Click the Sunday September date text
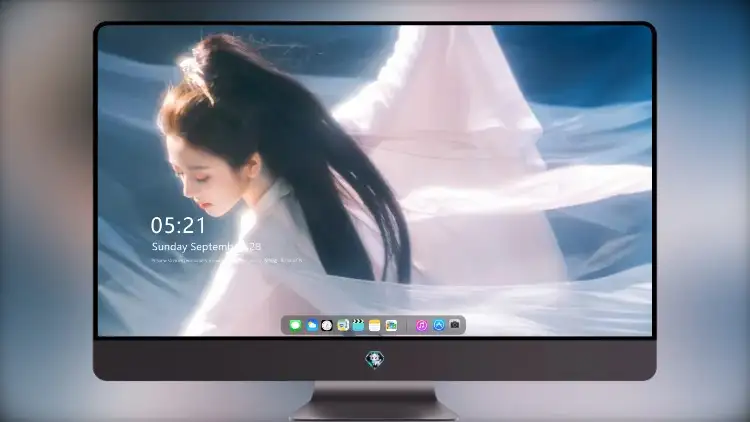The height and width of the screenshot is (422, 750). (206, 246)
